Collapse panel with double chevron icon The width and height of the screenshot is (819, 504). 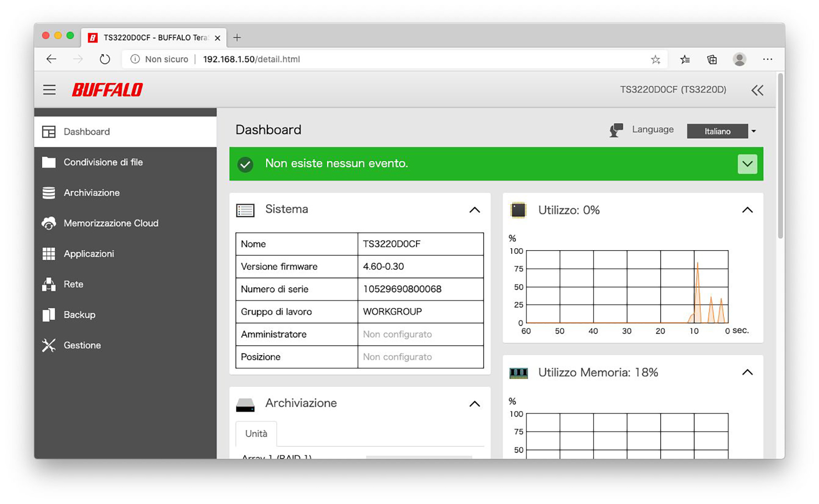[757, 91]
